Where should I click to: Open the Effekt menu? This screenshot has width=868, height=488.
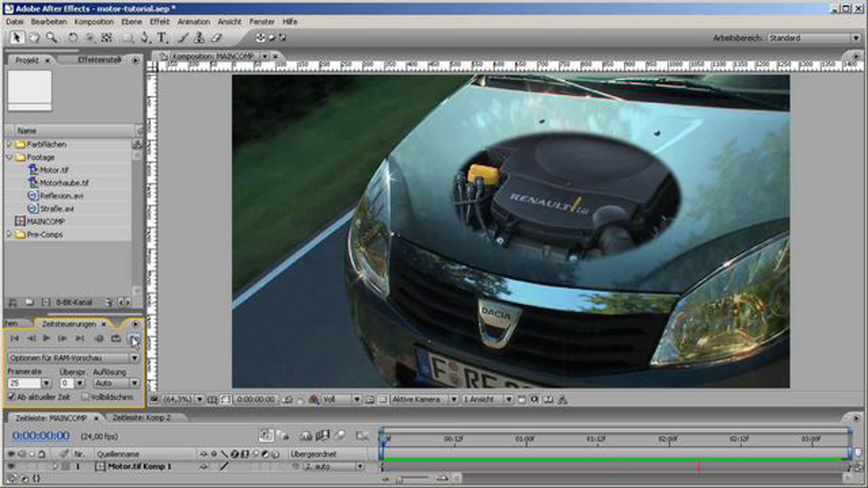click(x=159, y=22)
